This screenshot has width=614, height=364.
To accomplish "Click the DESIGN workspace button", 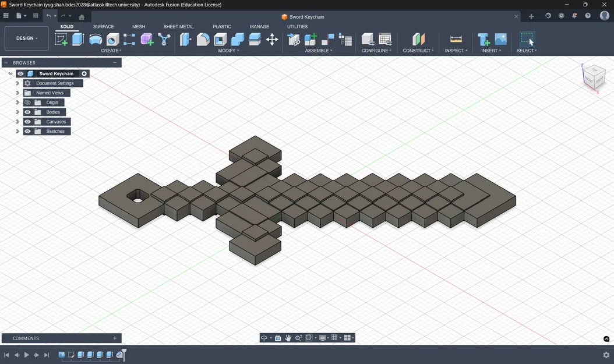I will [x=26, y=38].
